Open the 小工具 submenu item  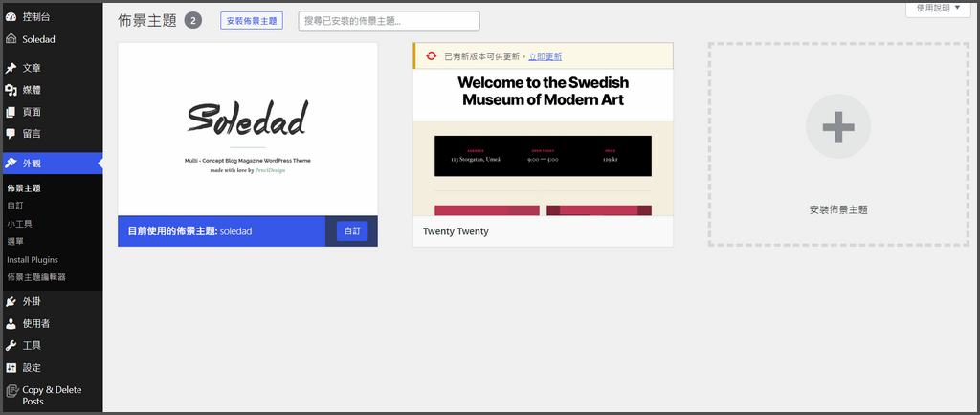click(19, 224)
